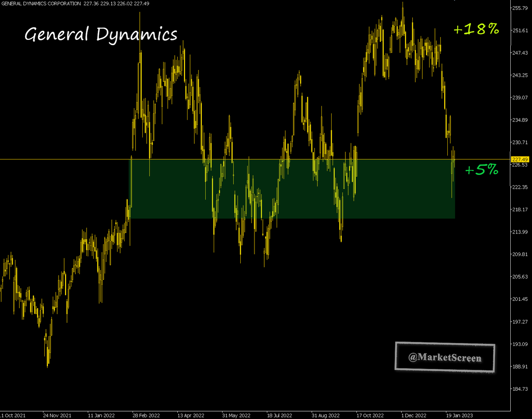Viewport: 532px width, 419px height.
Task: Click price axis value 234.89
Action: pyautogui.click(x=520, y=120)
